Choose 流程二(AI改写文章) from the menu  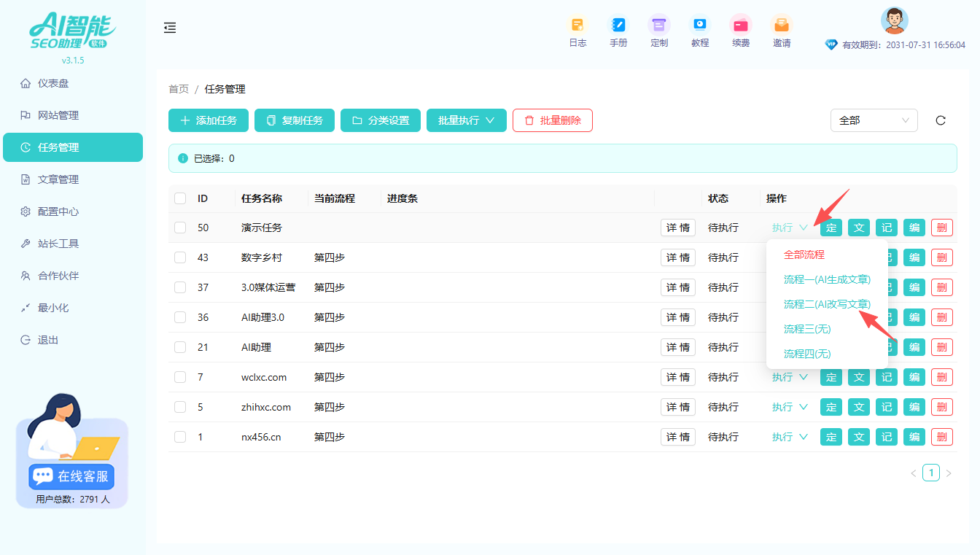click(827, 304)
